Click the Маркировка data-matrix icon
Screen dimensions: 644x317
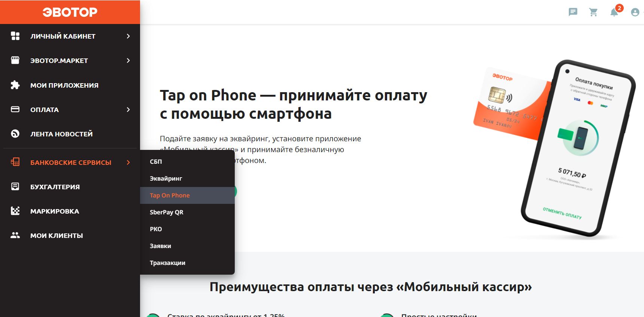(15, 211)
